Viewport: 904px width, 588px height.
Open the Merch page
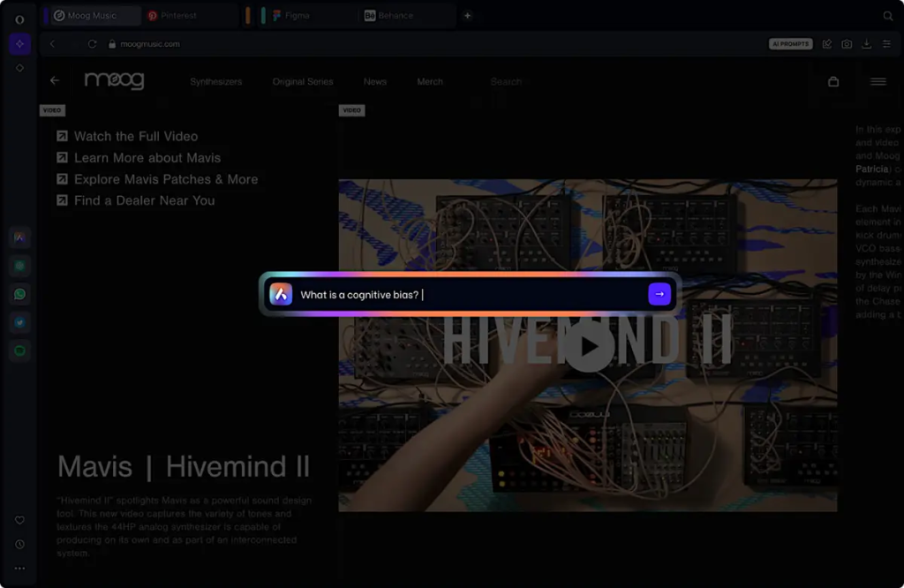tap(430, 82)
